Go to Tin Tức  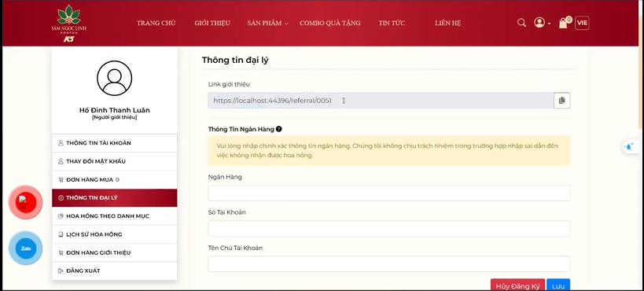392,23
